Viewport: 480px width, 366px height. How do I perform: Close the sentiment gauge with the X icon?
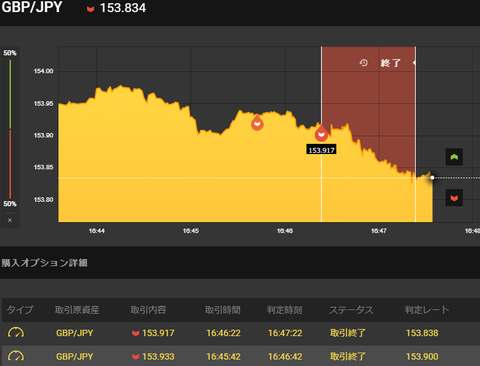10,220
